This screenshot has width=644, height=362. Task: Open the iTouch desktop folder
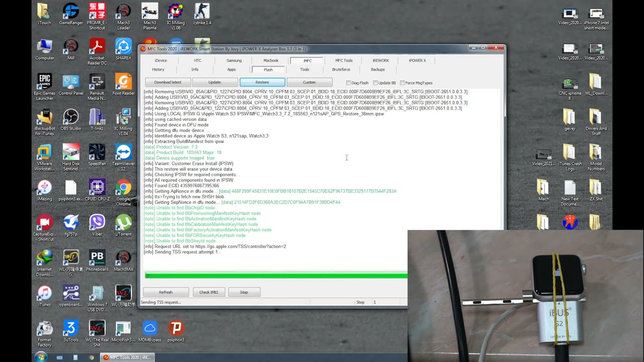pyautogui.click(x=44, y=15)
